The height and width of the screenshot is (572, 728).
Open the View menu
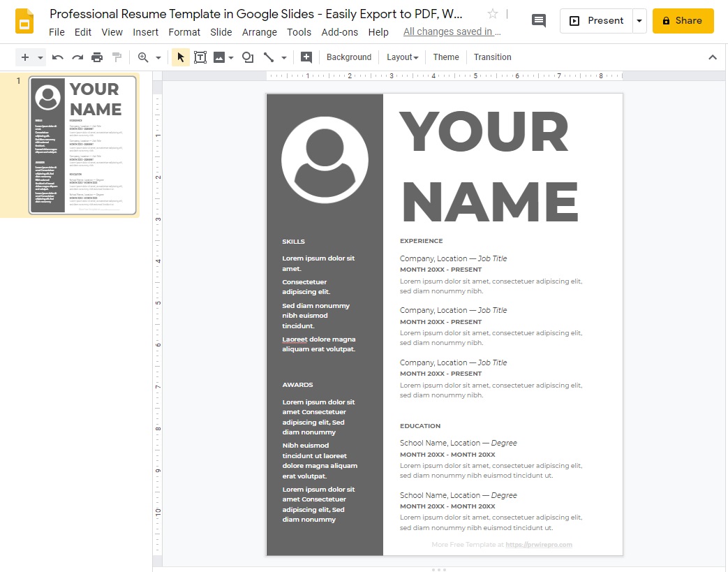tap(112, 32)
